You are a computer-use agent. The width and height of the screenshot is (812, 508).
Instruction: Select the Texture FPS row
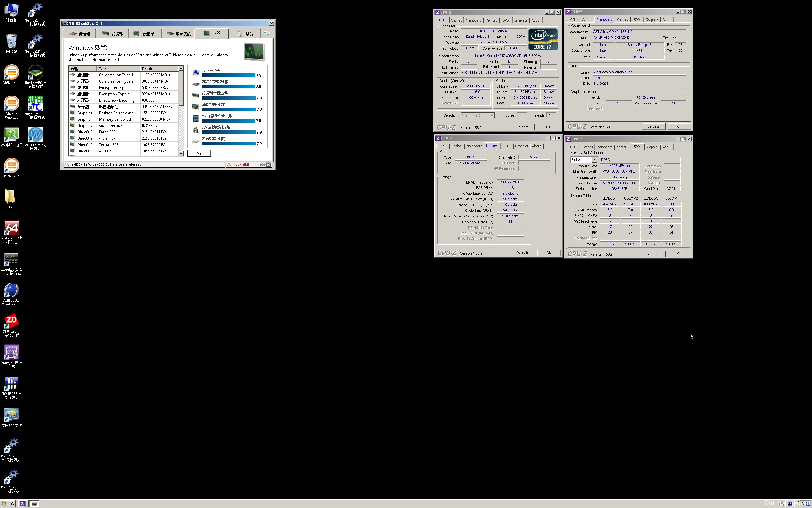point(123,145)
